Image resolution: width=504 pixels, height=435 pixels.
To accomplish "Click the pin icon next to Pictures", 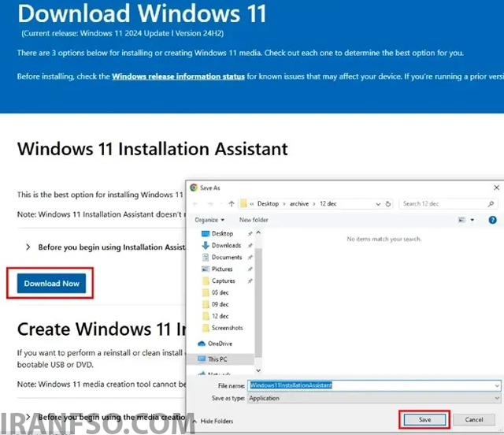I will click(x=250, y=270).
